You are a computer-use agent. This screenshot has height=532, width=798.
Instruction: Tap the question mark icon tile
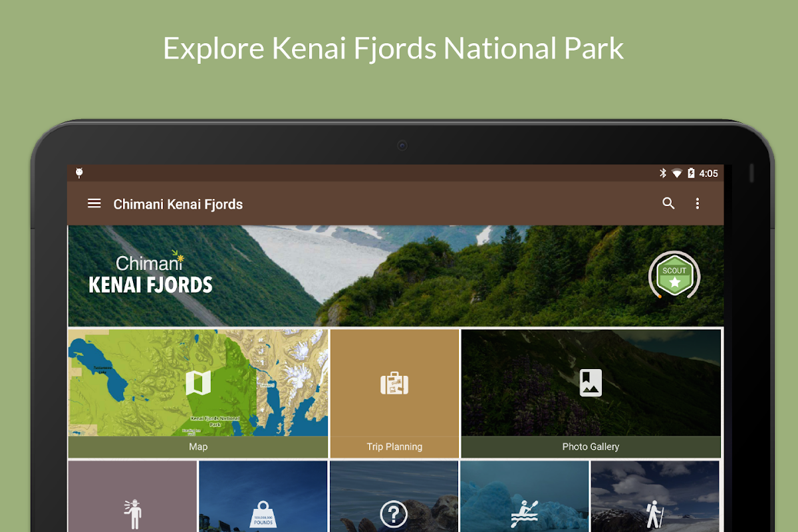pyautogui.click(x=394, y=515)
